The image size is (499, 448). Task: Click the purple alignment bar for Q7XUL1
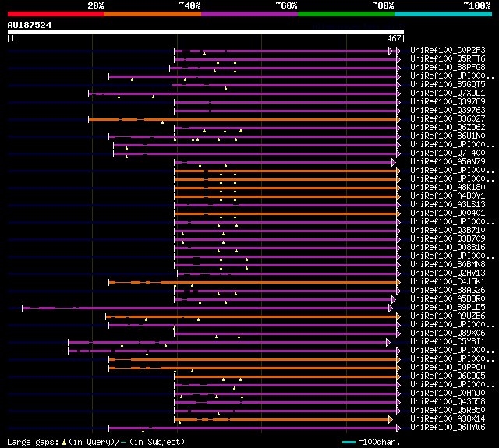(x=242, y=93)
